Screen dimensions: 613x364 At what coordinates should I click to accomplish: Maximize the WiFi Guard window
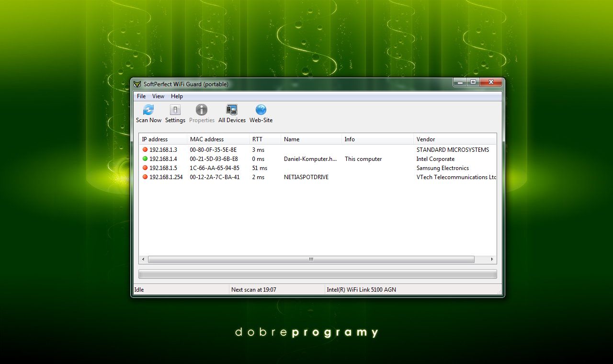tap(473, 82)
